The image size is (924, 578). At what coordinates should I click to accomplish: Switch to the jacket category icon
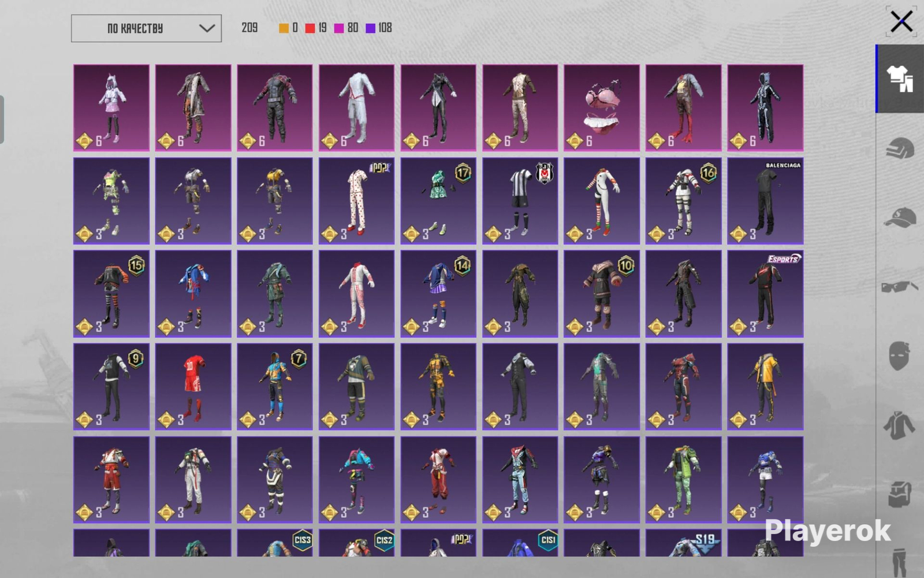point(900,425)
